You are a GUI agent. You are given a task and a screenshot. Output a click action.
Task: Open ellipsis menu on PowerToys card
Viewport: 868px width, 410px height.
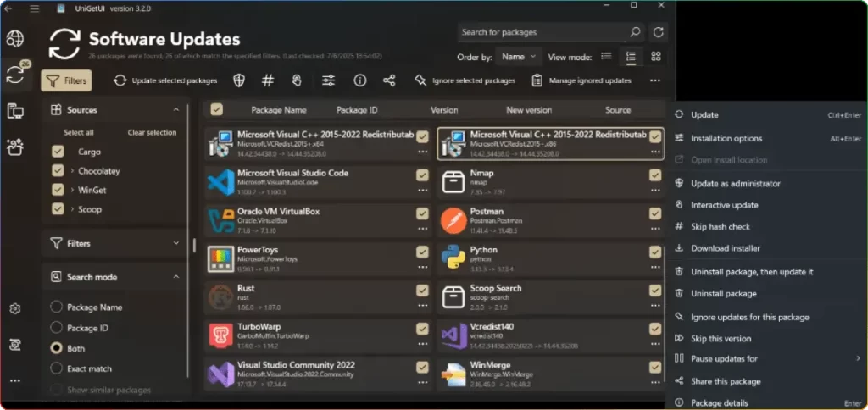(422, 267)
